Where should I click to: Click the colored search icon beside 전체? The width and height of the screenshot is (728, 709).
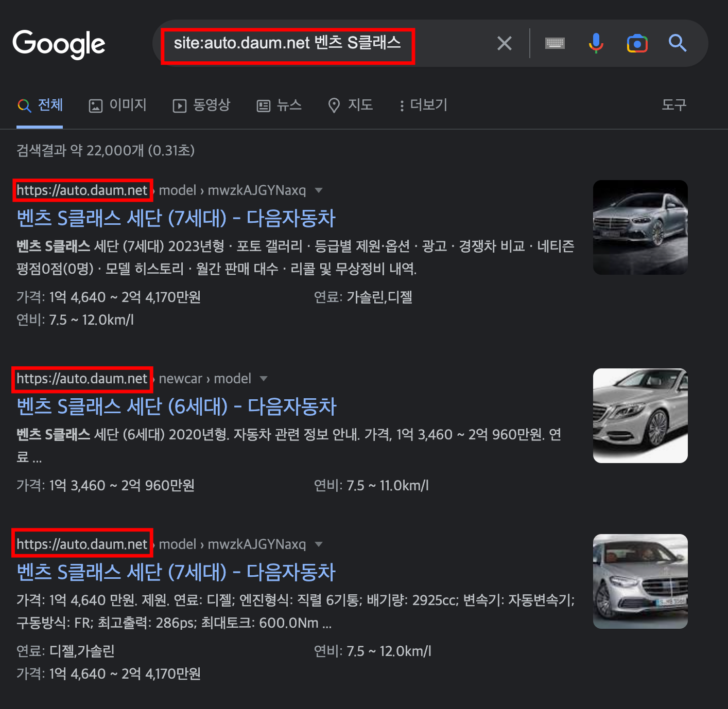[24, 105]
